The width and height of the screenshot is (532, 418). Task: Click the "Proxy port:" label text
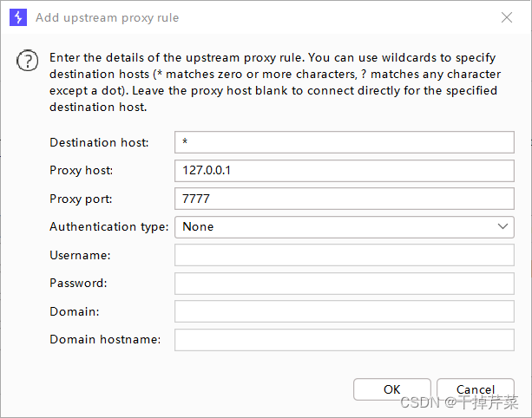point(82,199)
